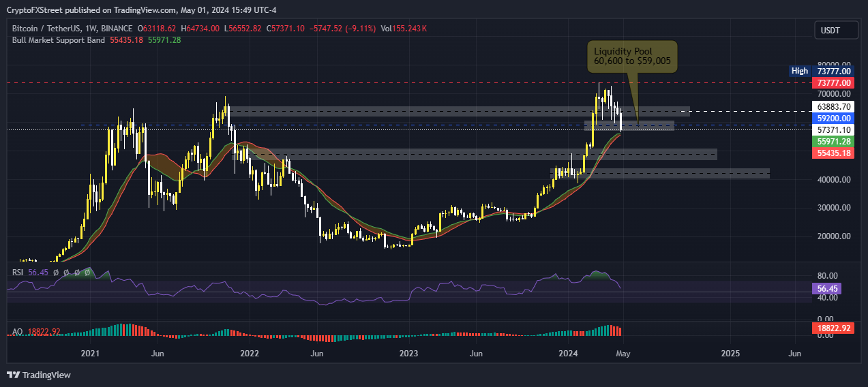Click the RSI indicator label

18,272
